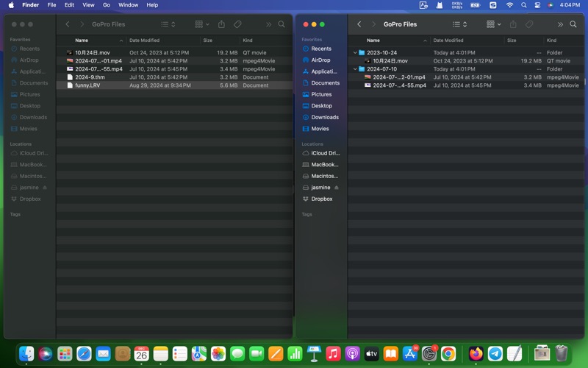
Task: Launch Google Chrome from the Dock
Action: pos(448,354)
